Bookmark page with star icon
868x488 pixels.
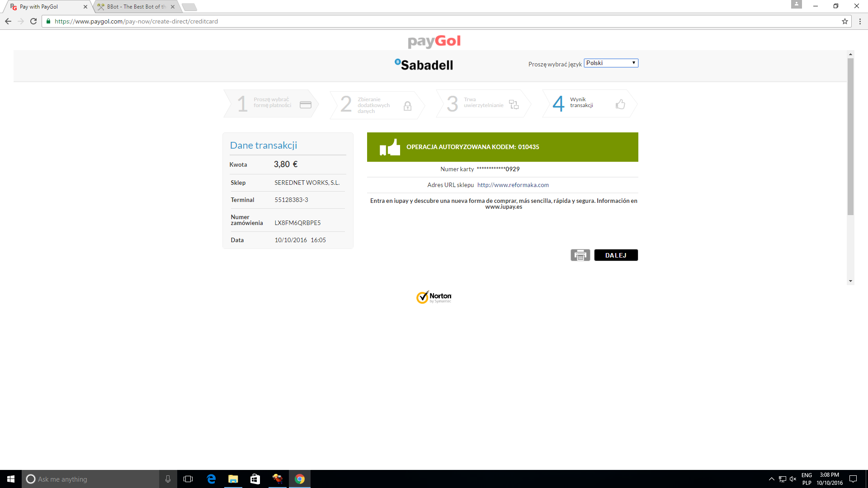pos(844,21)
